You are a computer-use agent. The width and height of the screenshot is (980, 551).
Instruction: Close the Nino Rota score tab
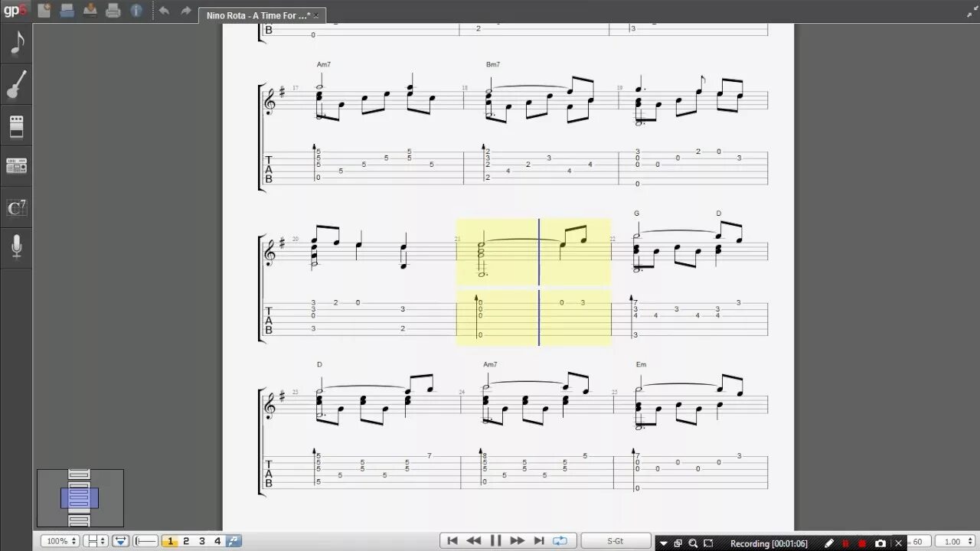coord(316,15)
